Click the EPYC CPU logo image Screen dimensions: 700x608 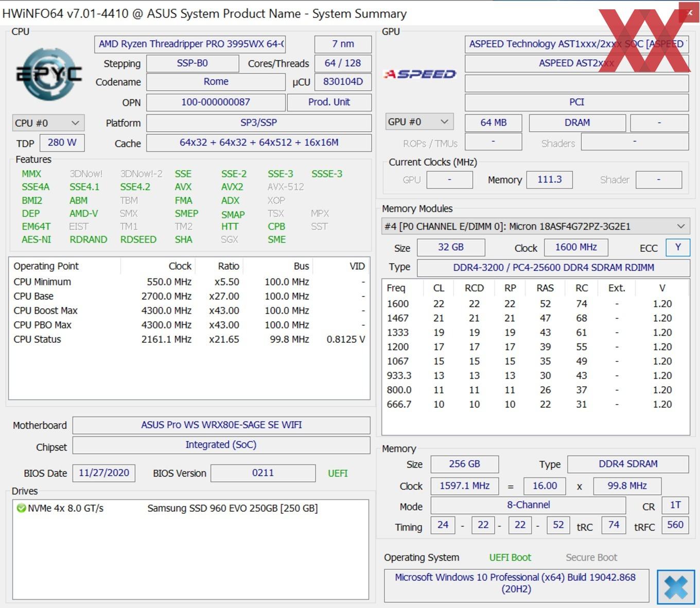(49, 74)
